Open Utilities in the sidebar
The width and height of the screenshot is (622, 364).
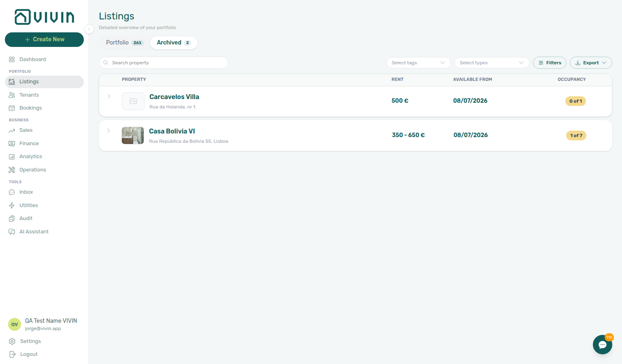(x=44, y=205)
